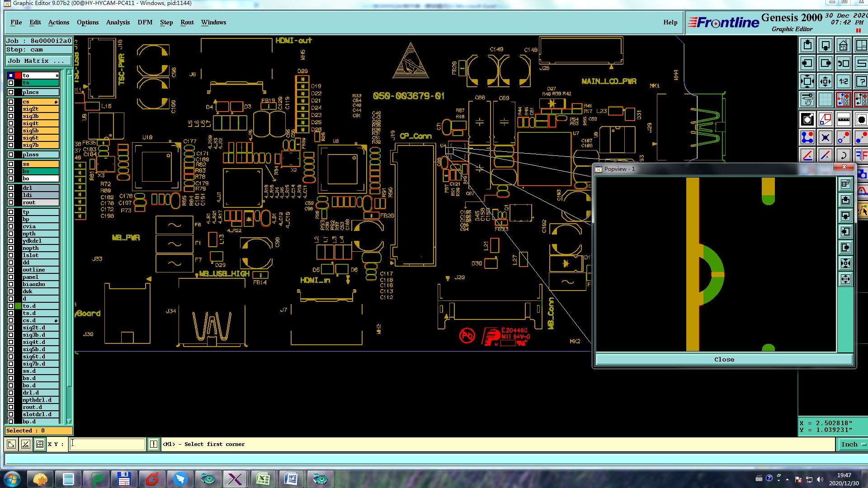Pan view up icon

[x=807, y=46]
